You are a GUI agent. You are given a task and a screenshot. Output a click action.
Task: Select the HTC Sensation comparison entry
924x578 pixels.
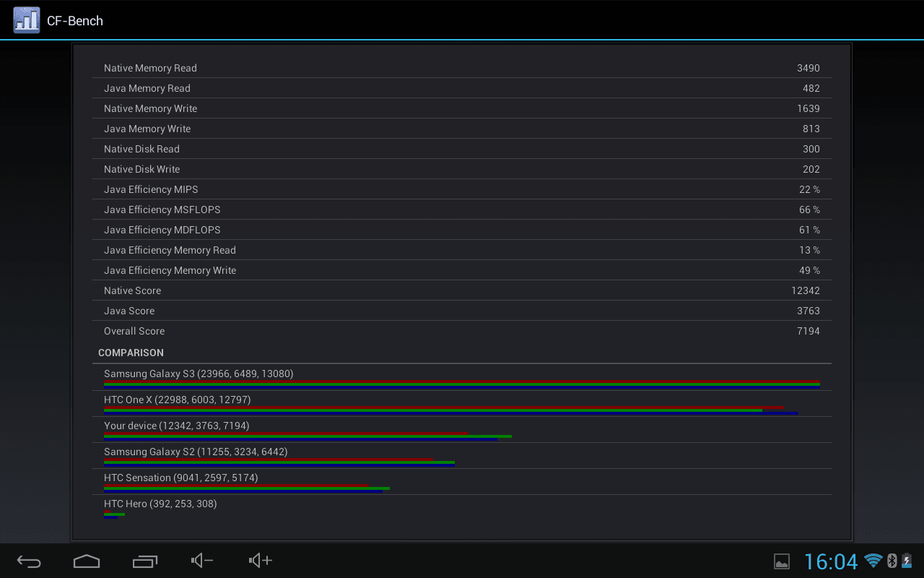[462, 482]
